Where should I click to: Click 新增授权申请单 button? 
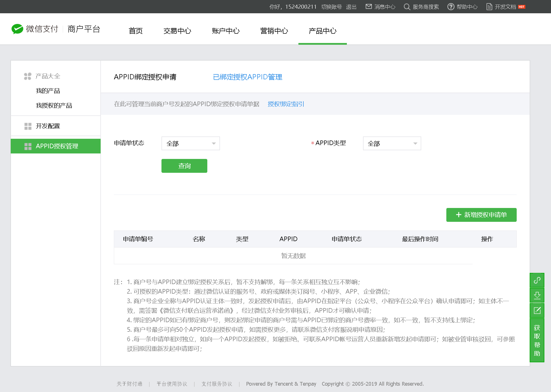click(x=481, y=215)
